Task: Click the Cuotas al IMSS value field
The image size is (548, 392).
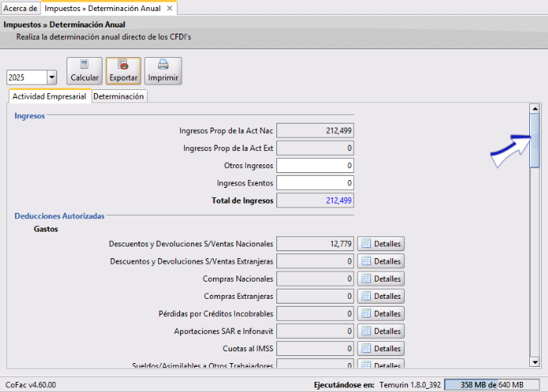Action: (x=315, y=349)
